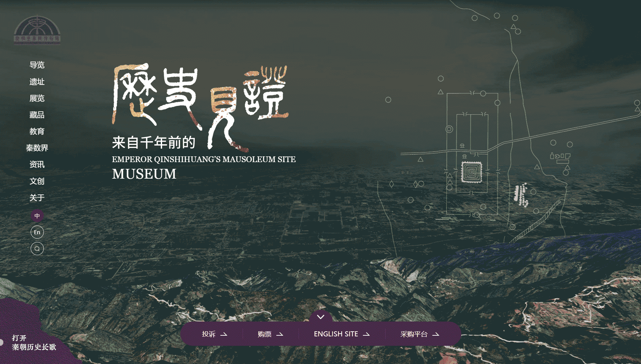
Task: Click the scroll-down chevron above bottom bar
Action: (x=320, y=317)
